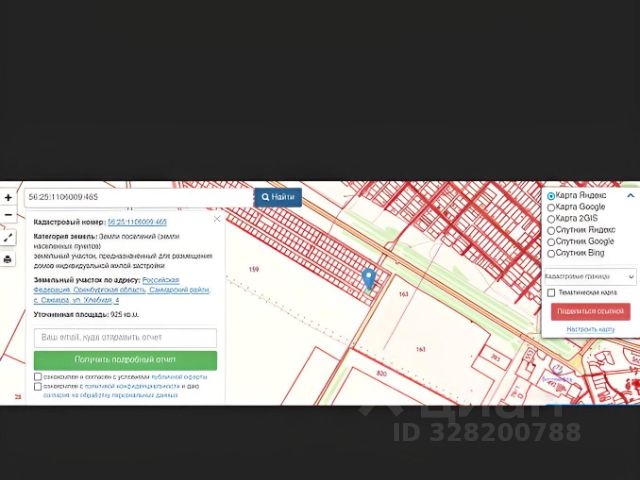Click the red Поделиться ссылкой button
Screen dimensions: 640x480
tap(591, 311)
